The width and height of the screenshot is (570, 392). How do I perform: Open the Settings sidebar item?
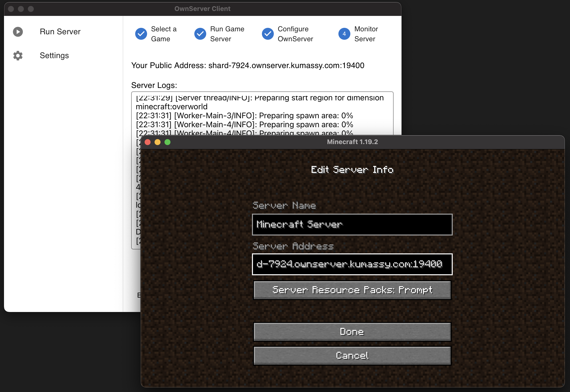point(54,56)
